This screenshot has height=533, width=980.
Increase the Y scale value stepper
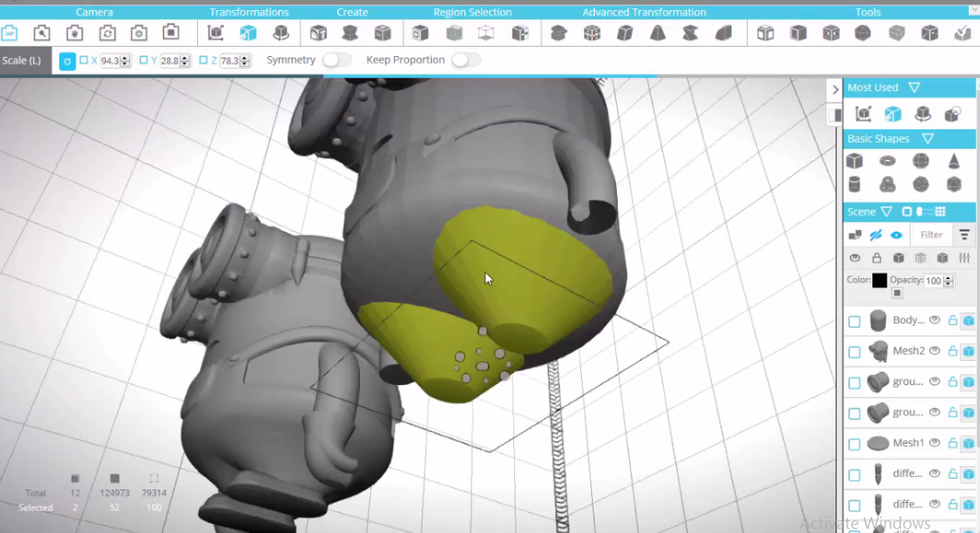184,58
